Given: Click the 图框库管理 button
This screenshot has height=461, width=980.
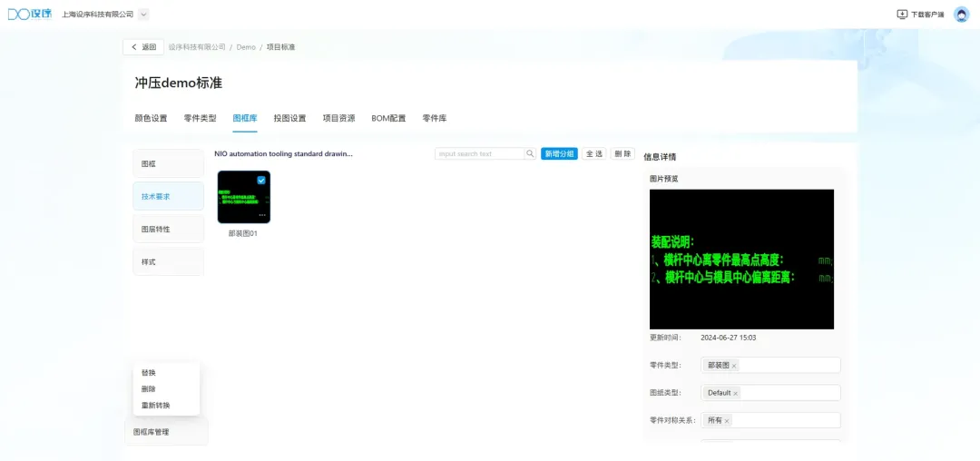Looking at the screenshot, I should (x=166, y=432).
